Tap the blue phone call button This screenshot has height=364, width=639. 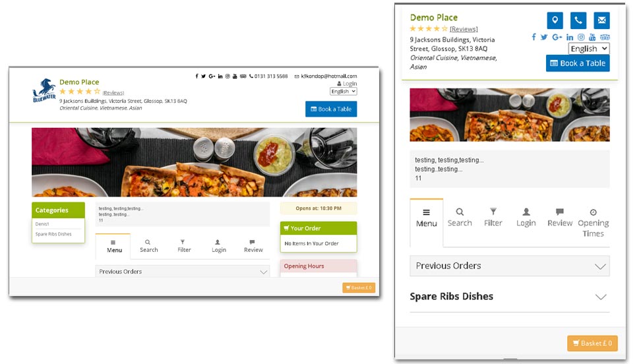[x=578, y=20]
